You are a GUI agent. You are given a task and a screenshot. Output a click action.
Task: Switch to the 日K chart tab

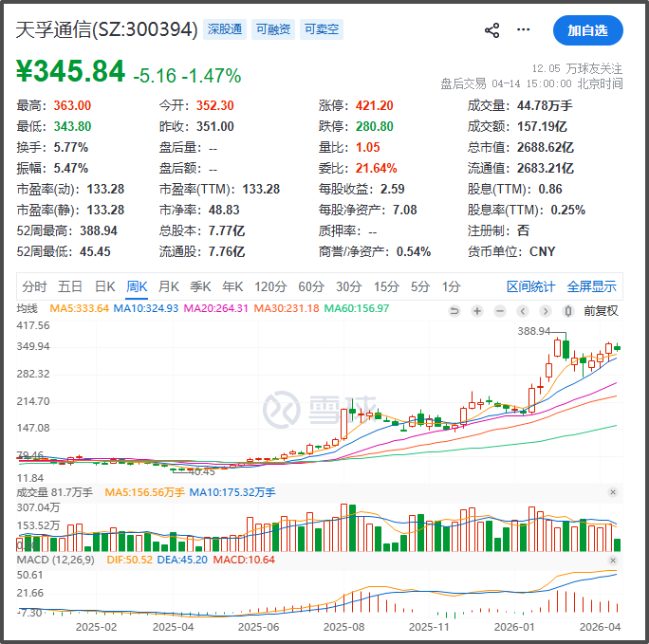[x=104, y=286]
